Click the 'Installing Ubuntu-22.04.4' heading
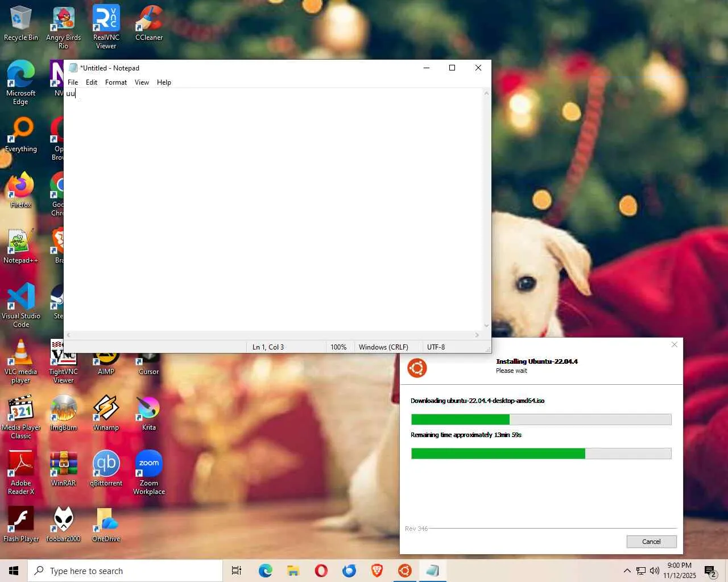Screen dimensions: 728x582 536,361
